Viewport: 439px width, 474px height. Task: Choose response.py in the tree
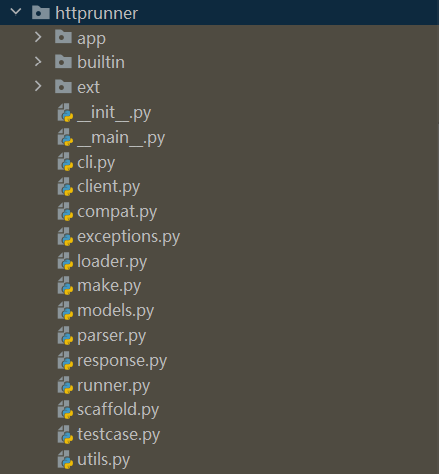tap(122, 361)
